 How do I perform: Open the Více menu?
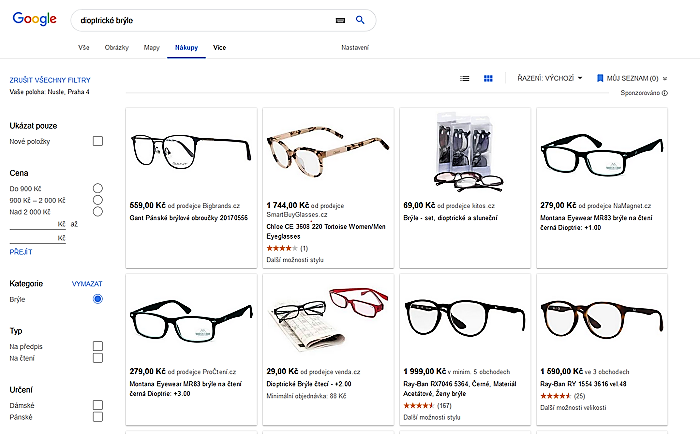[x=219, y=47]
